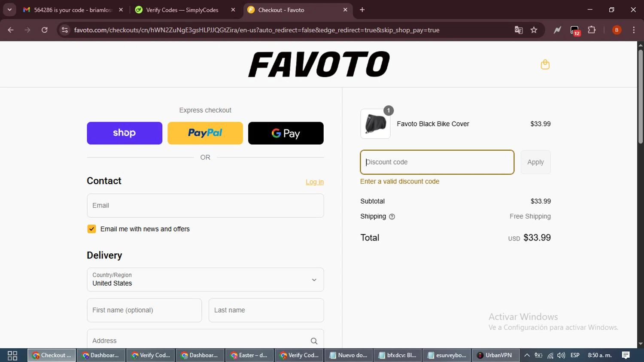This screenshot has height=362, width=644.
Task: Pay with Google Pay button
Action: (286, 133)
